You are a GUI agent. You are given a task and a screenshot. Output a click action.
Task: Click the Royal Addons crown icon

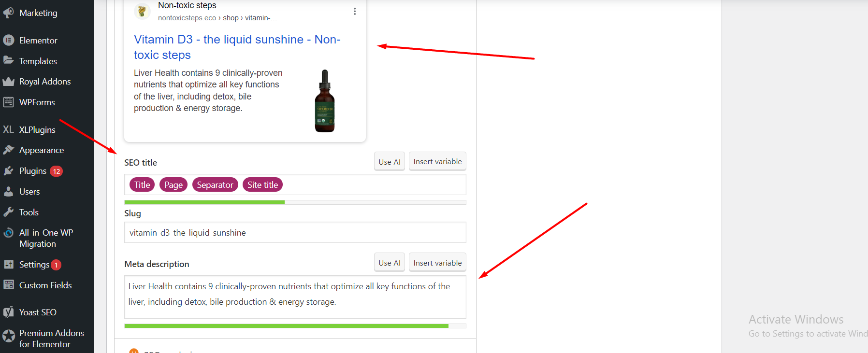click(x=9, y=82)
